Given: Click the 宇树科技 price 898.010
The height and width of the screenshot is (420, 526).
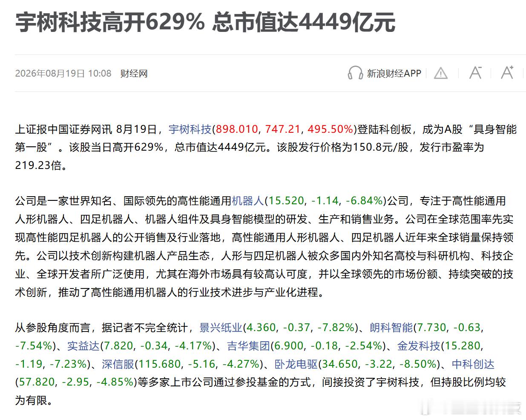Looking at the screenshot, I should (x=237, y=129).
